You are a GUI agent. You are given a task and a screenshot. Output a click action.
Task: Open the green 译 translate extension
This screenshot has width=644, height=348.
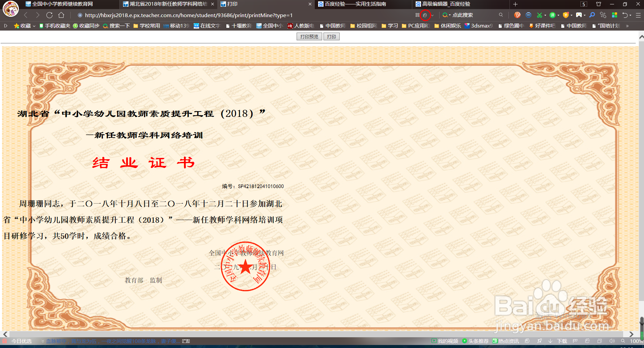[552, 15]
